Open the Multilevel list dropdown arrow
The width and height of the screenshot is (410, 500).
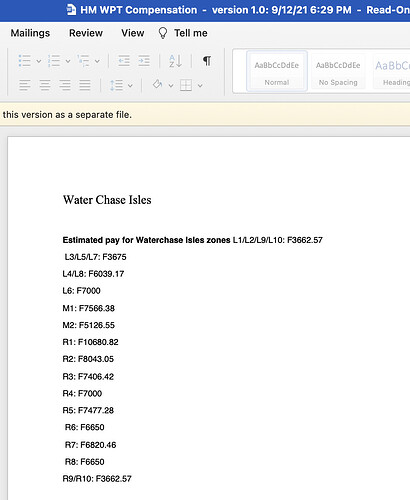pyautogui.click(x=97, y=61)
